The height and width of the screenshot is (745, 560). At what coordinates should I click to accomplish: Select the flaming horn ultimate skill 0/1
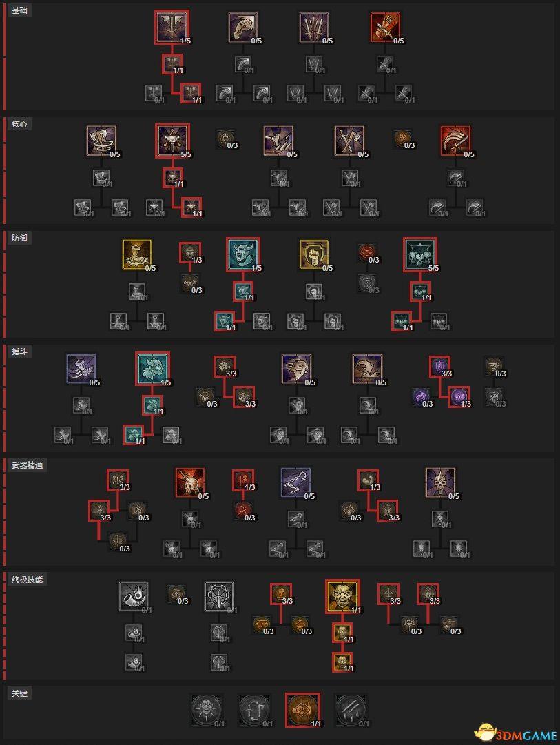(134, 596)
